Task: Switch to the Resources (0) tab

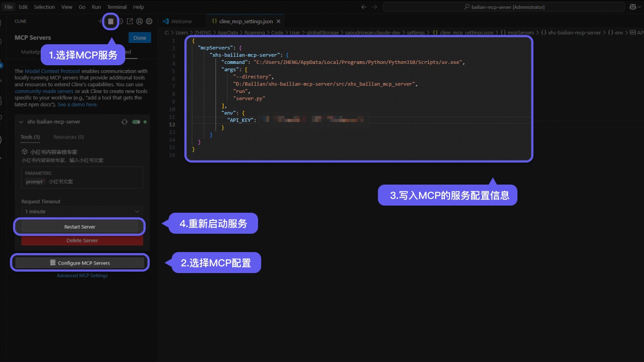Action: (68, 137)
